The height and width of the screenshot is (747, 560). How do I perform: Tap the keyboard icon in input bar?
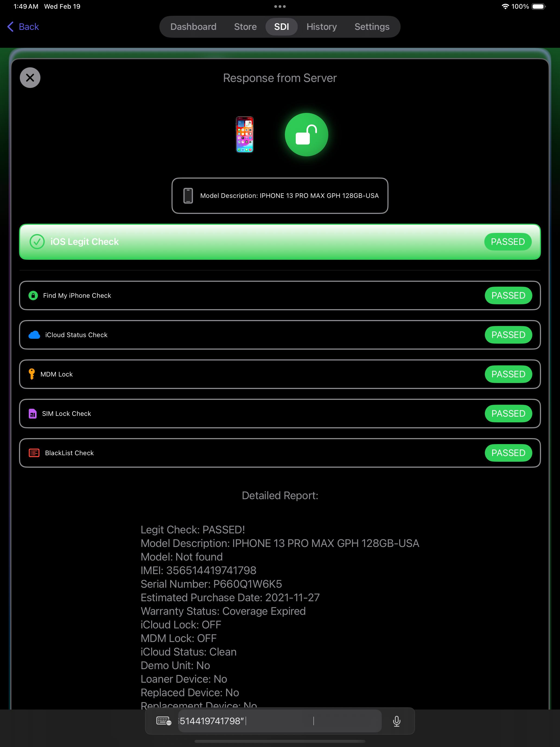[x=164, y=721]
